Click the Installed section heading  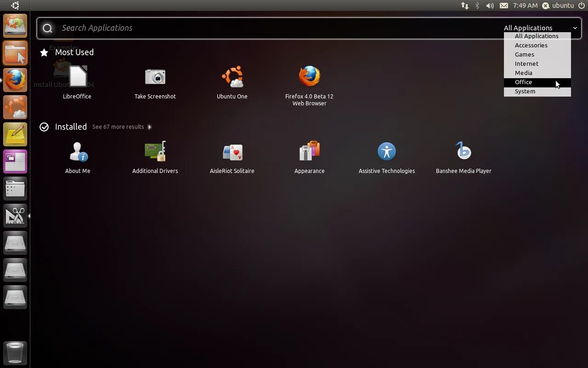tap(71, 127)
